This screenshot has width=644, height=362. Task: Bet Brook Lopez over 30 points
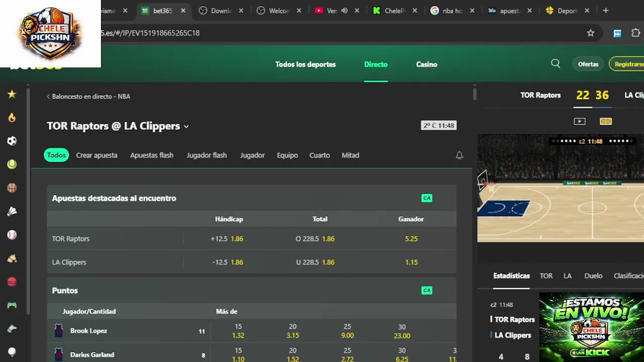401,331
